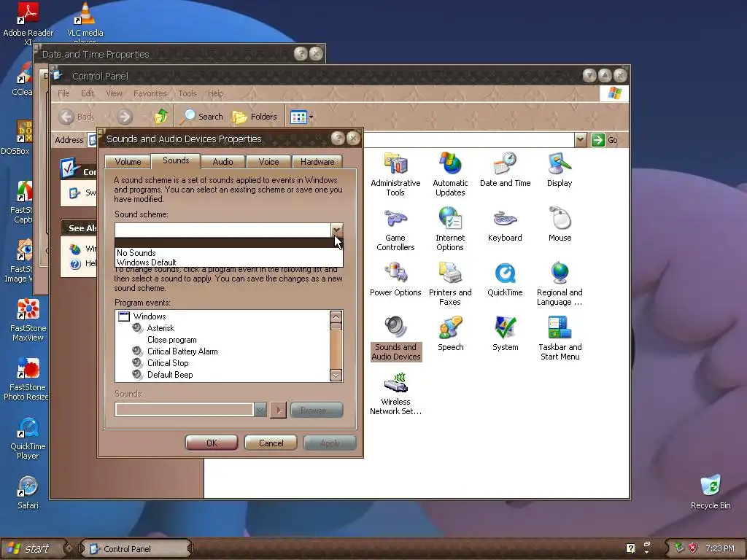Open the Tools menu

[x=187, y=93]
